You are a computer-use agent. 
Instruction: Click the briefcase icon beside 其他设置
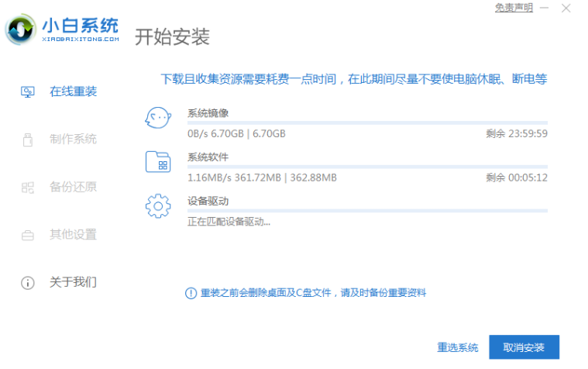(28, 234)
